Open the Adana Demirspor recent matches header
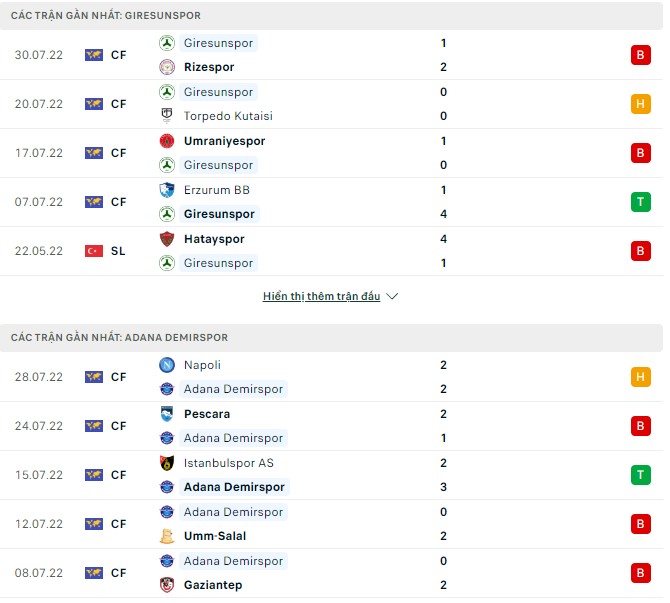The image size is (670, 603). (119, 338)
